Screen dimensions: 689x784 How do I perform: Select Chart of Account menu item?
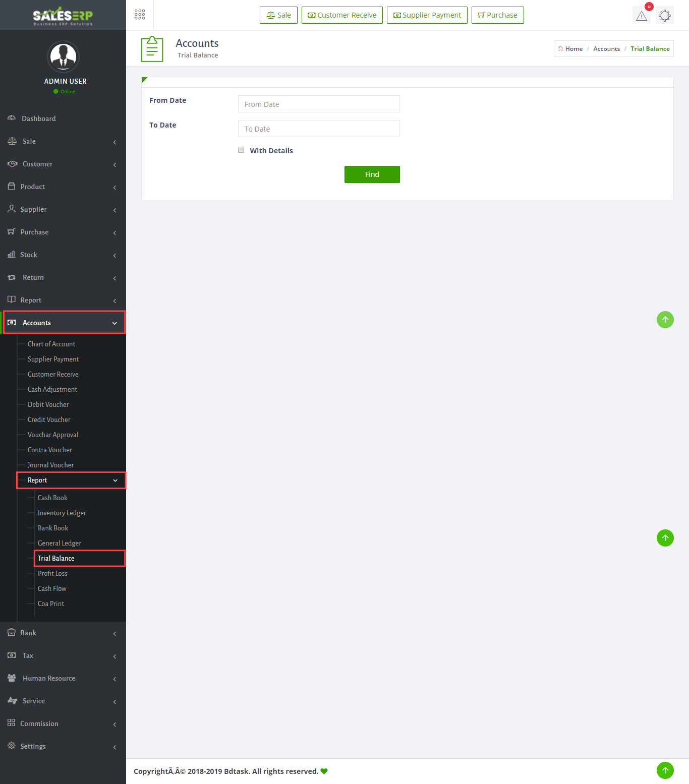(x=51, y=344)
